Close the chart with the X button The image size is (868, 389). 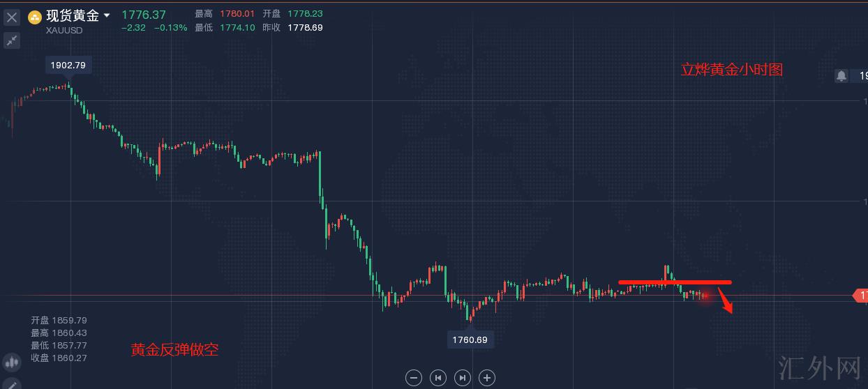point(12,17)
